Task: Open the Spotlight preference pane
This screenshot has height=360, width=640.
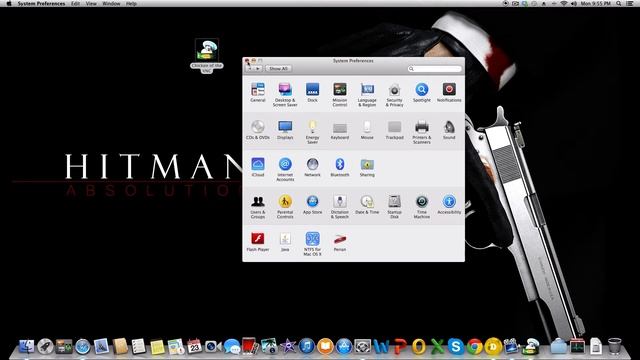Action: click(x=422, y=92)
